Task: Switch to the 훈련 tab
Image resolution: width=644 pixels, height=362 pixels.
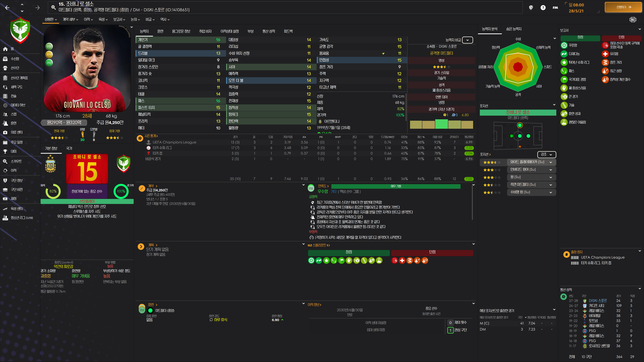Action: pos(160,31)
